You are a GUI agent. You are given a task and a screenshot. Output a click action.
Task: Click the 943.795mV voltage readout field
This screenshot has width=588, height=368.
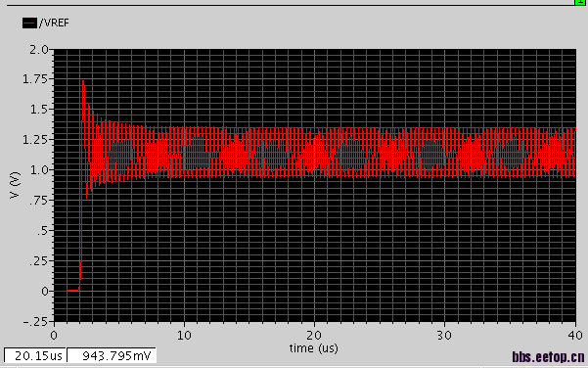click(112, 355)
